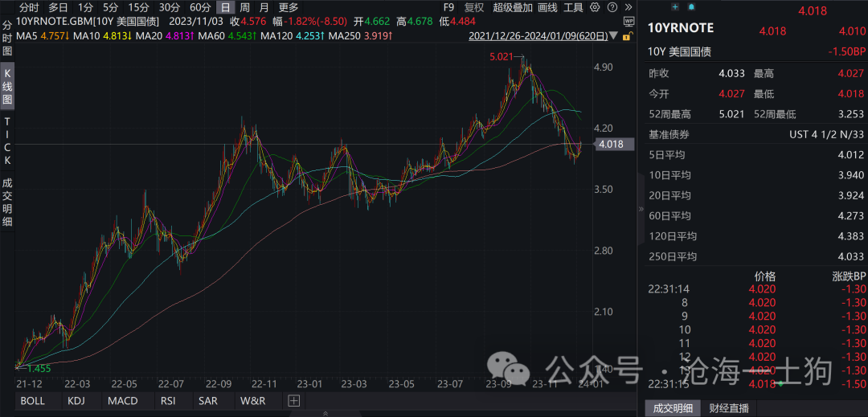The height and width of the screenshot is (417, 868).
Task: Enable MACD indicator
Action: coord(123,400)
